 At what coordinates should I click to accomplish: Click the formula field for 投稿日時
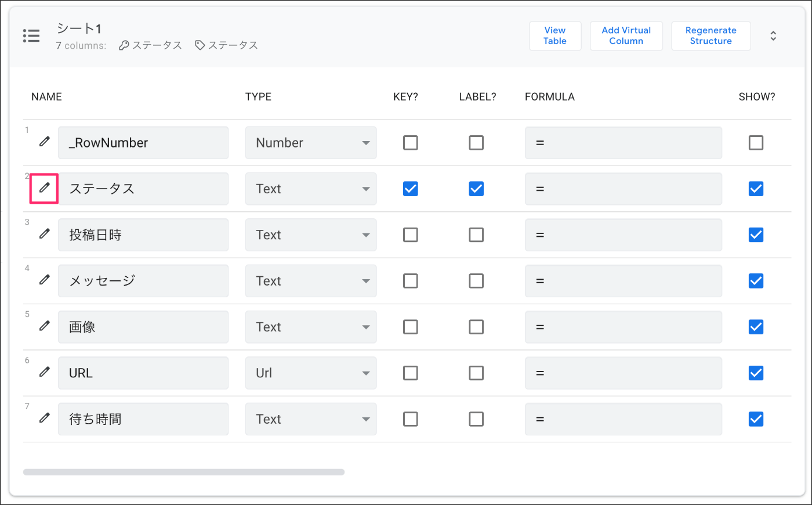(x=623, y=235)
